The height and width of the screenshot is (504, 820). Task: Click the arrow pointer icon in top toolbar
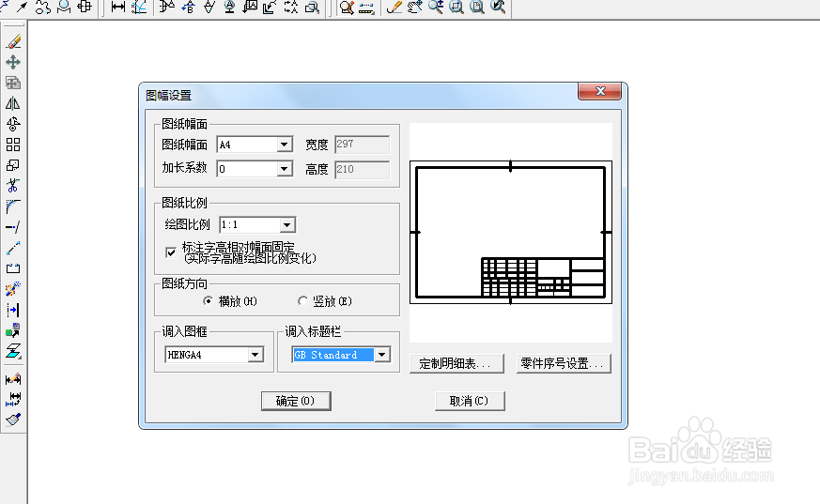click(22, 7)
